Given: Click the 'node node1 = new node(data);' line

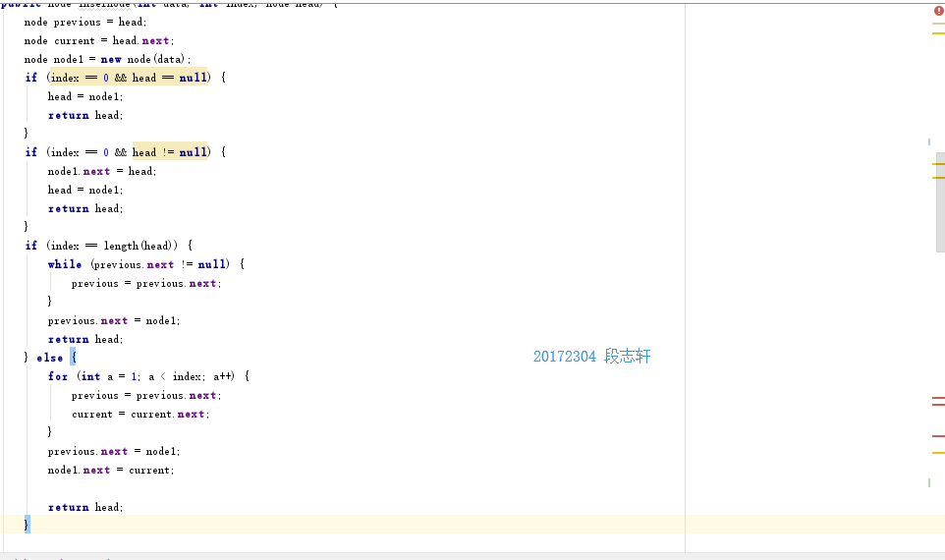Looking at the screenshot, I should pyautogui.click(x=107, y=60).
